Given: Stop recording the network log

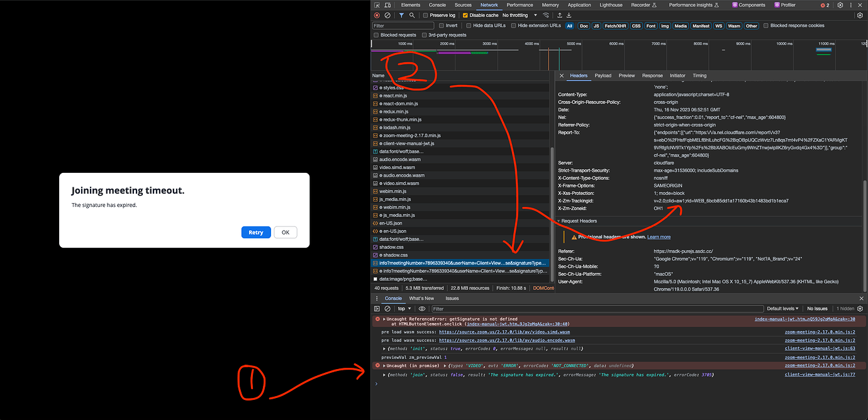Looking at the screenshot, I should 377,15.
